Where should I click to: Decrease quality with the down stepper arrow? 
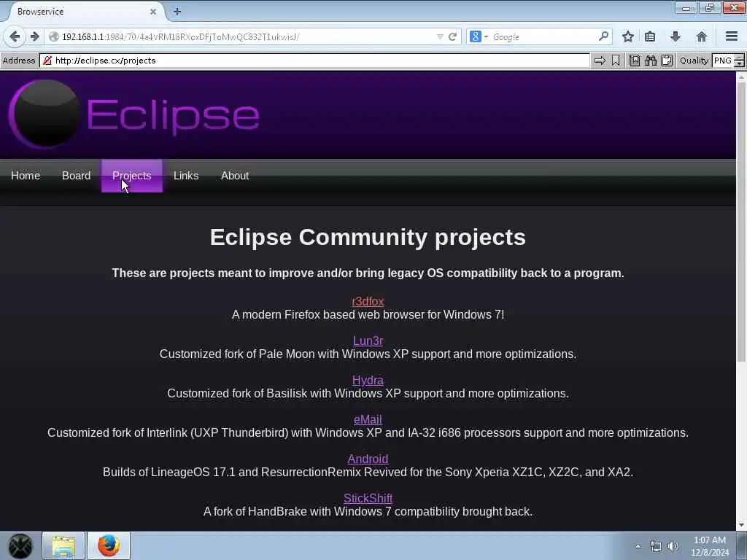[740, 64]
